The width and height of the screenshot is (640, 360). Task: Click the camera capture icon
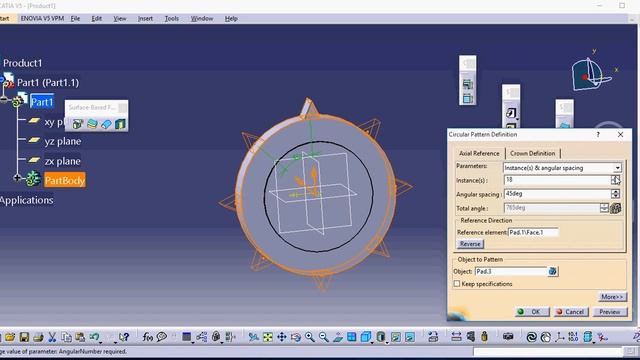click(x=508, y=337)
